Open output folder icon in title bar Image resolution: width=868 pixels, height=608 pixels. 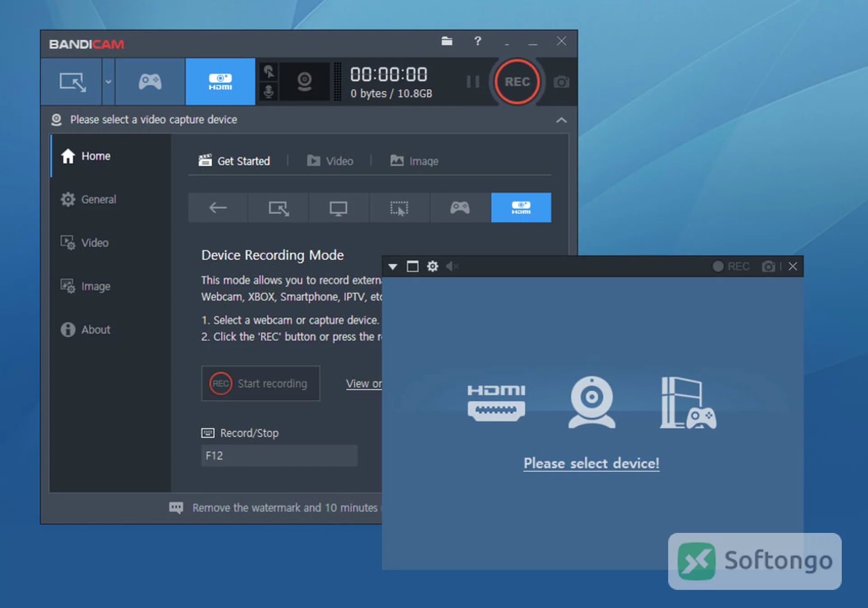(x=447, y=41)
